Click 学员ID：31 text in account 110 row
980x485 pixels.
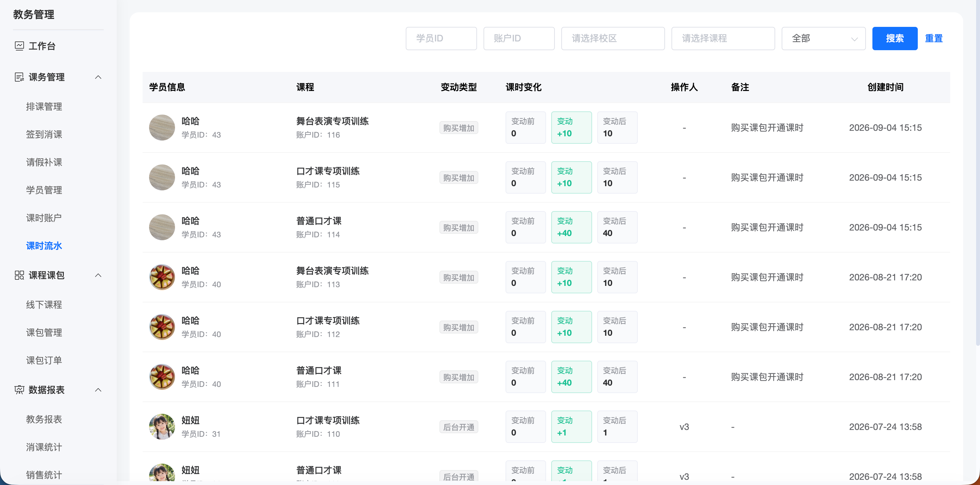point(201,434)
